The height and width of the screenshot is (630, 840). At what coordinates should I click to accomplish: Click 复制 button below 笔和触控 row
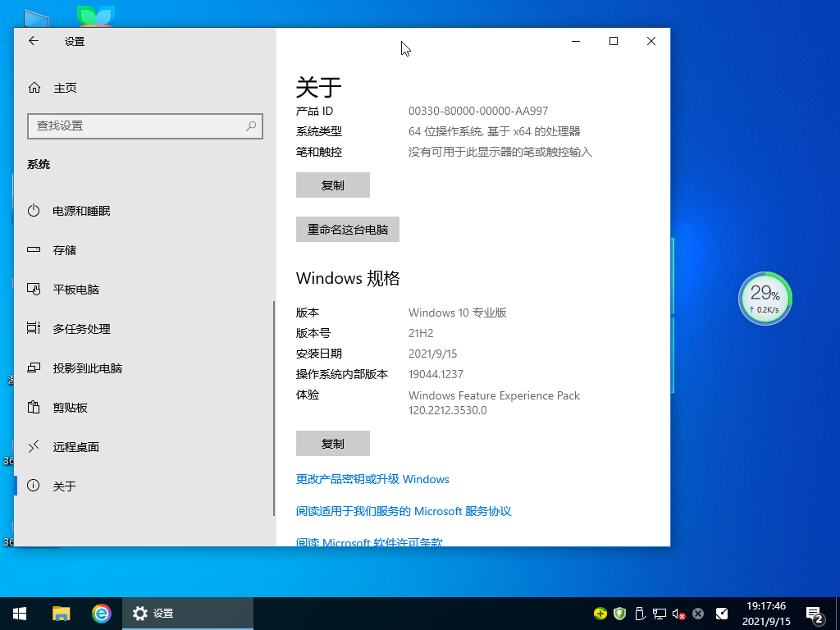(332, 185)
